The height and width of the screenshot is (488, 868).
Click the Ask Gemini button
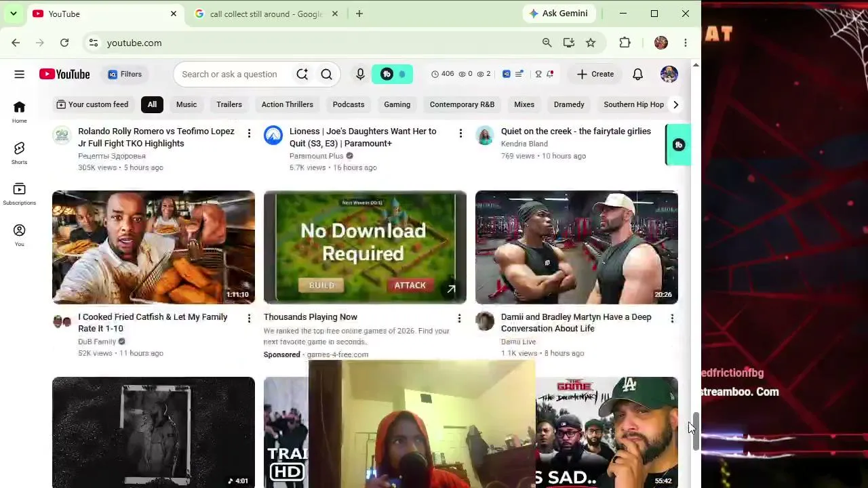click(x=559, y=14)
